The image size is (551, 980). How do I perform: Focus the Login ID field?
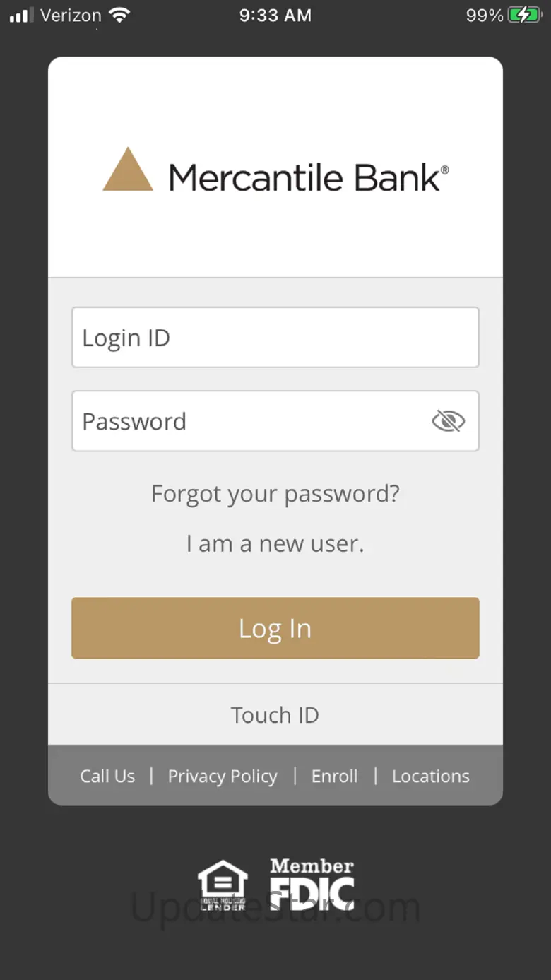[275, 338]
